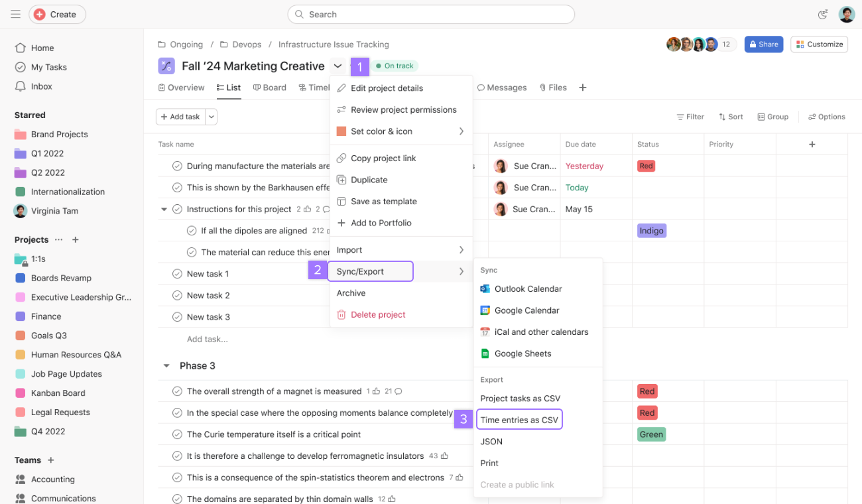
Task: Collapse the Phase 3 section
Action: [x=166, y=365]
